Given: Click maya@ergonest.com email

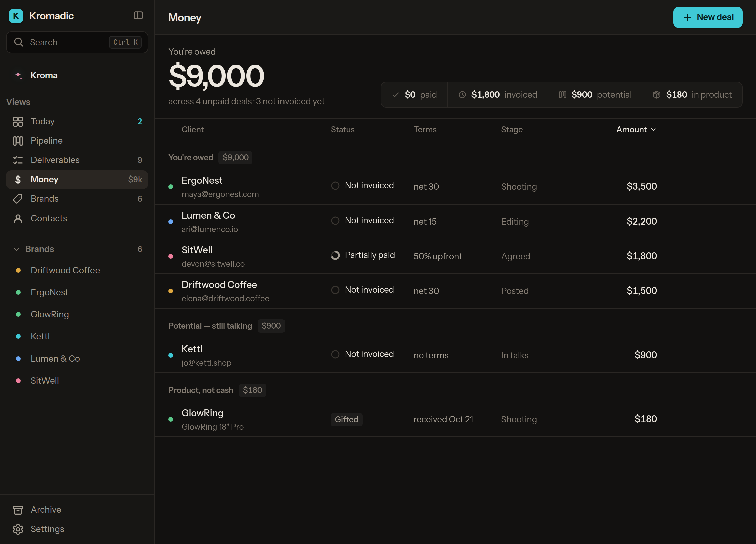Looking at the screenshot, I should (220, 194).
